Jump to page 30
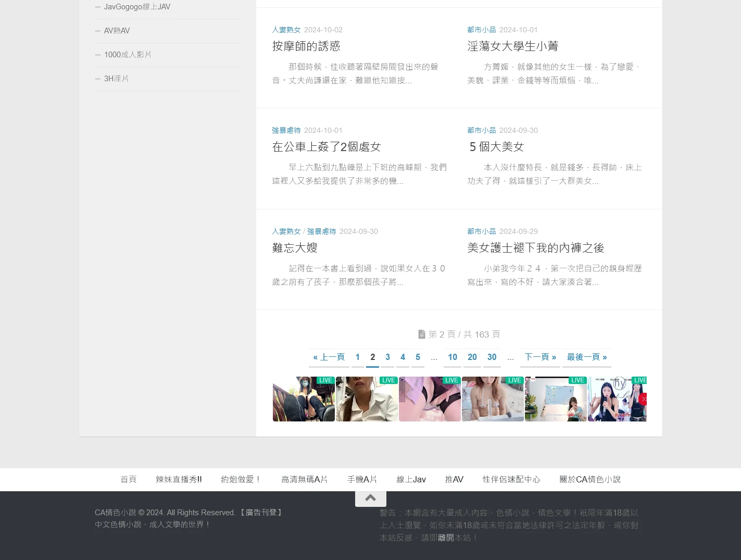 (x=492, y=357)
